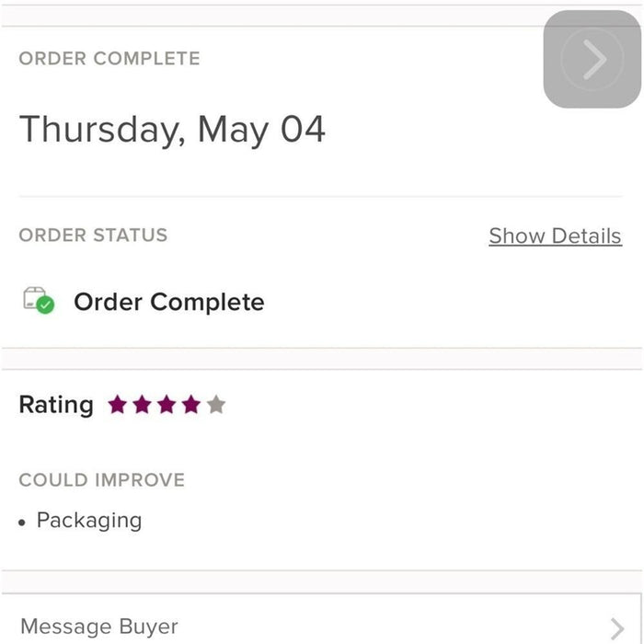Click the ORDER COMPLETE header label
Screen dimensions: 644x644
[x=109, y=58]
